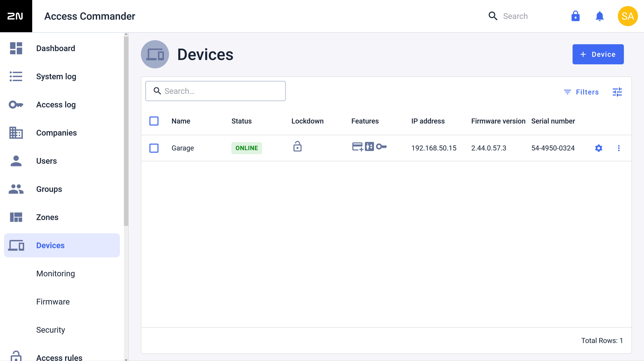Image resolution: width=644 pixels, height=361 pixels.
Task: Click the Total Rows: 1 label
Action: point(602,341)
